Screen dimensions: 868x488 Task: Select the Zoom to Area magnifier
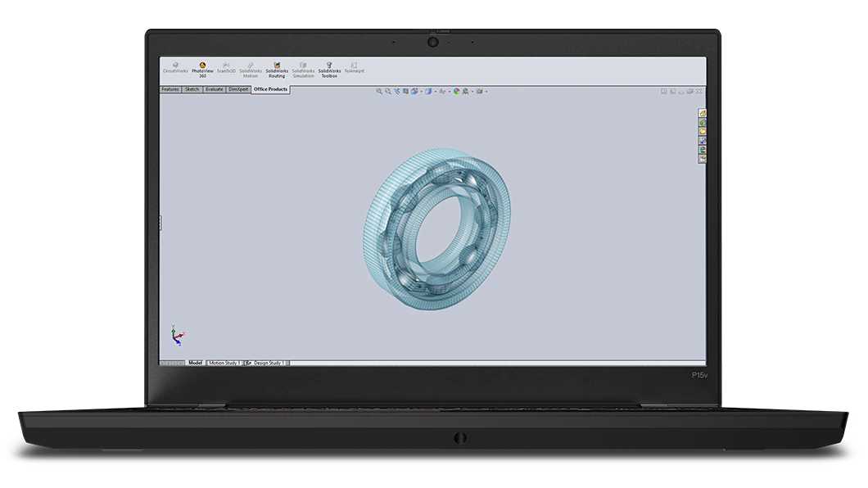pos(388,91)
